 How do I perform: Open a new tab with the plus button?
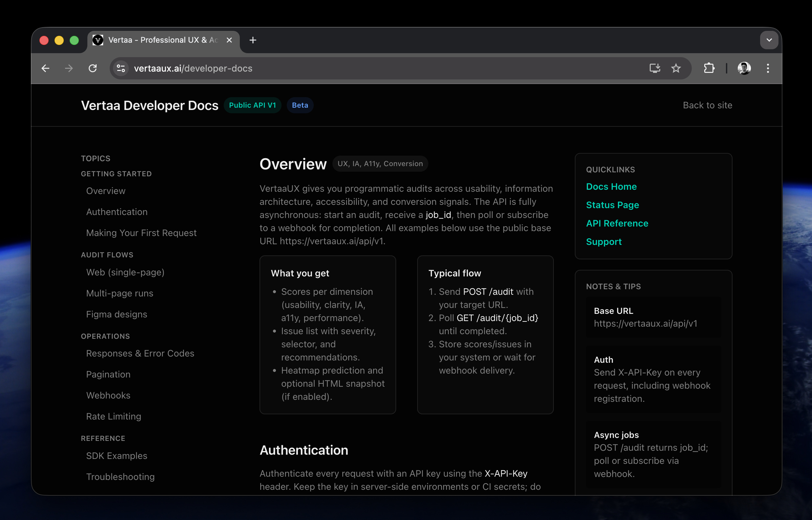tap(253, 40)
